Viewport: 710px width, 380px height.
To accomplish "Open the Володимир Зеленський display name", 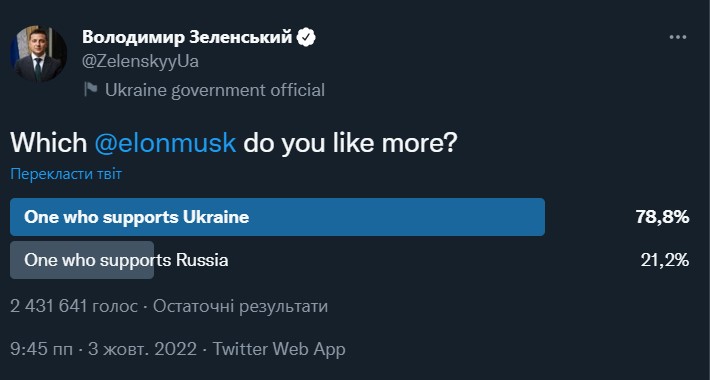I will (187, 37).
